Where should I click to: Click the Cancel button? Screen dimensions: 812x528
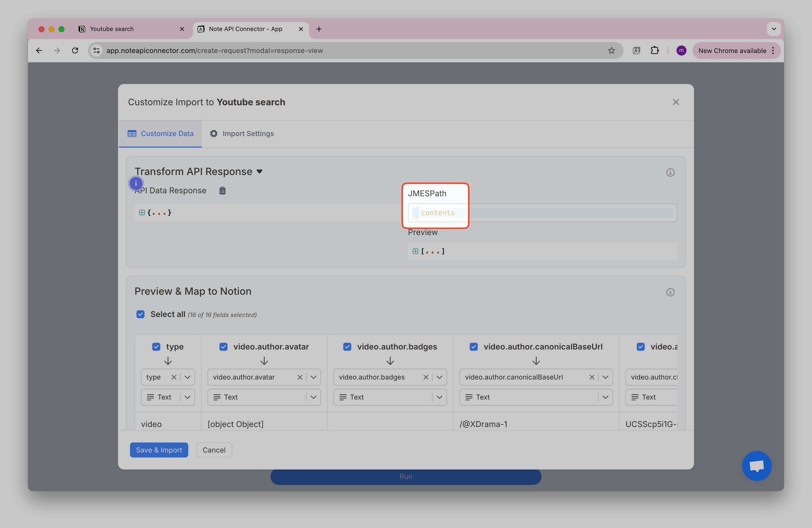[214, 450]
